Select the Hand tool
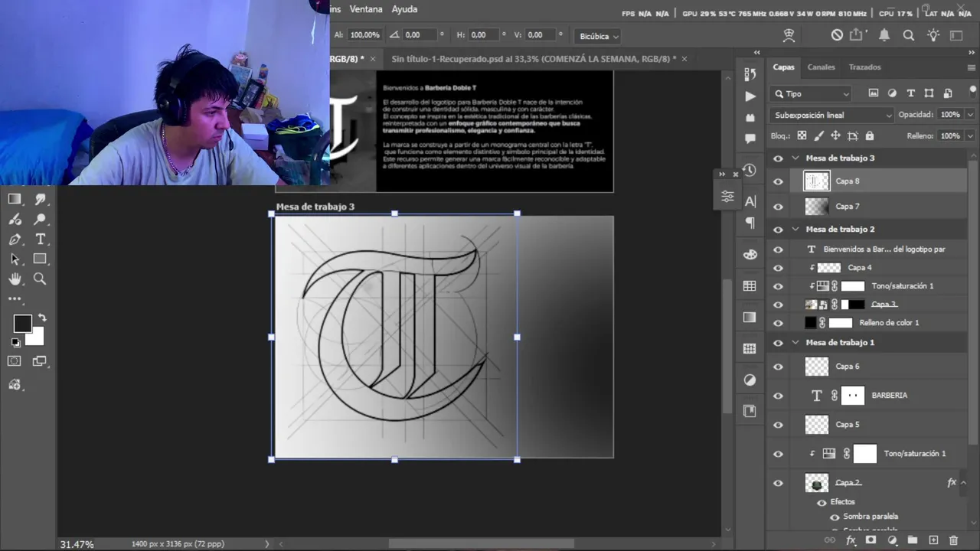Screen dimensions: 980x551 click(15, 279)
